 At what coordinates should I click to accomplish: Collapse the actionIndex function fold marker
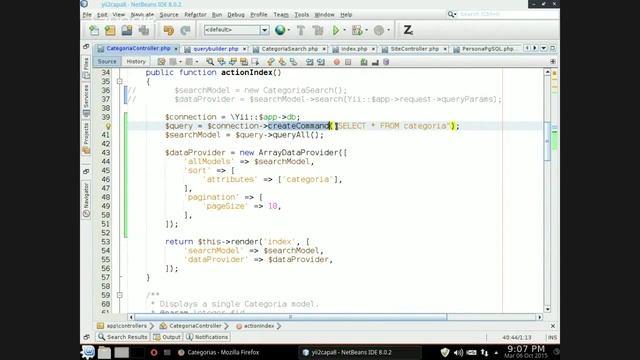pyautogui.click(x=120, y=82)
